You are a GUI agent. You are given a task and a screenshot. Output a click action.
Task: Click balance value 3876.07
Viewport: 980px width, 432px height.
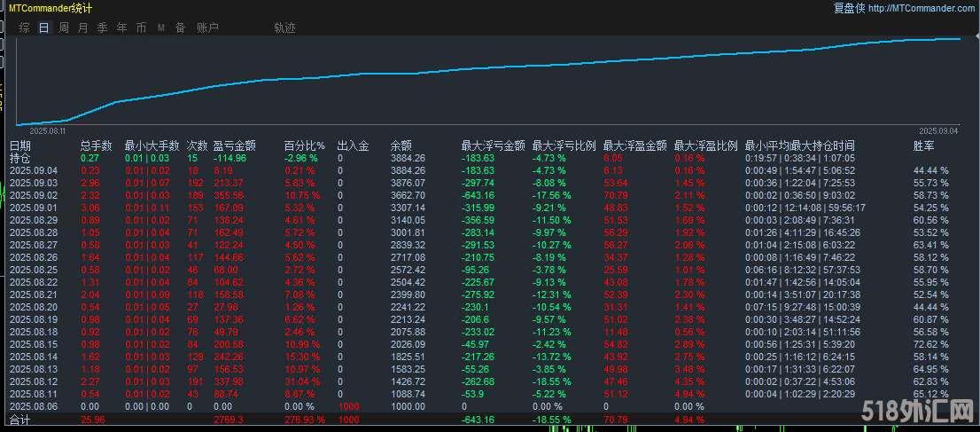click(x=408, y=183)
